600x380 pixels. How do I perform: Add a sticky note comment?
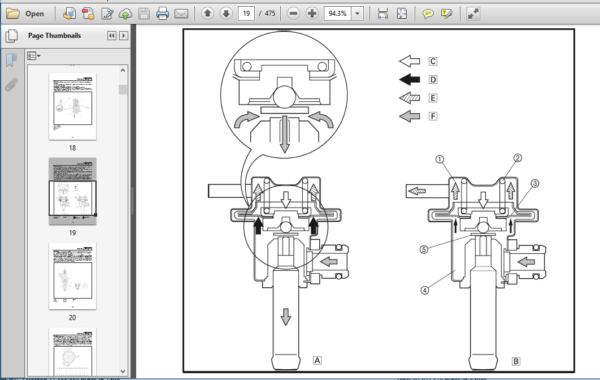428,14
